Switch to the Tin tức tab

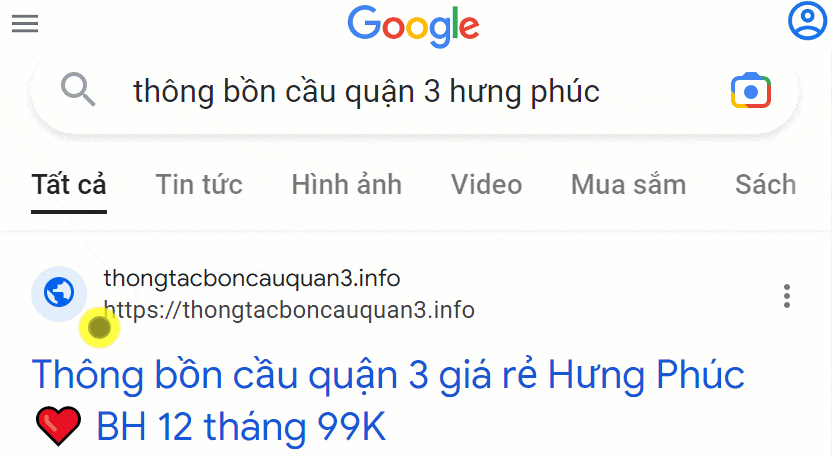[199, 185]
